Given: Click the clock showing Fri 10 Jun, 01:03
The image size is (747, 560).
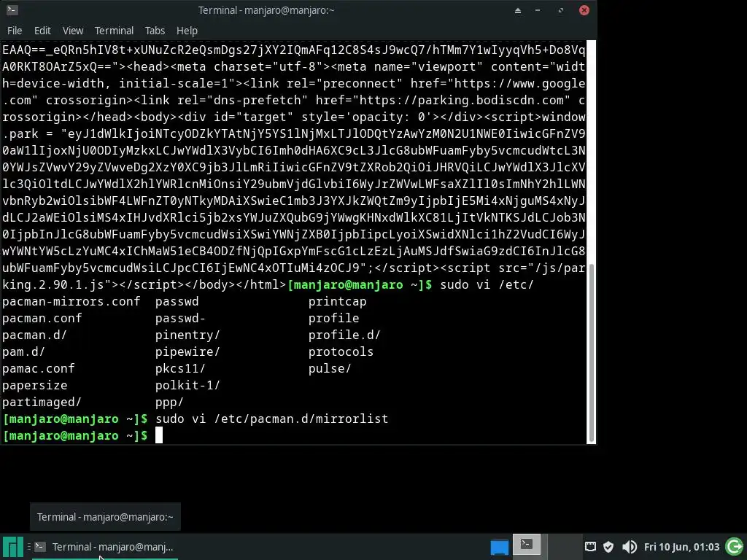Looking at the screenshot, I should tap(682, 547).
